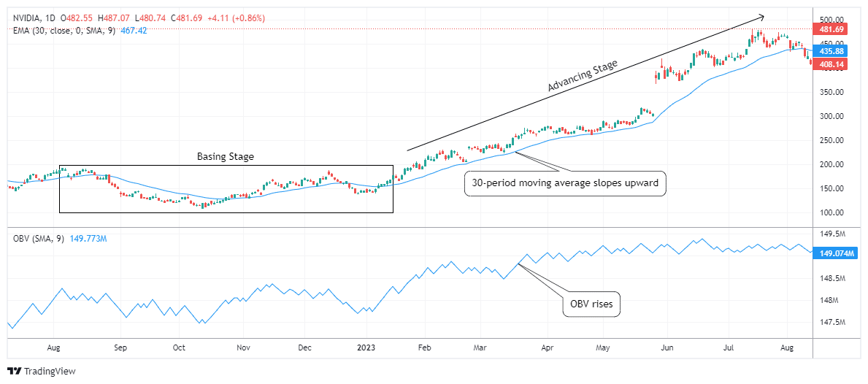Click the 2023 time axis label
868x384 pixels.
[366, 348]
